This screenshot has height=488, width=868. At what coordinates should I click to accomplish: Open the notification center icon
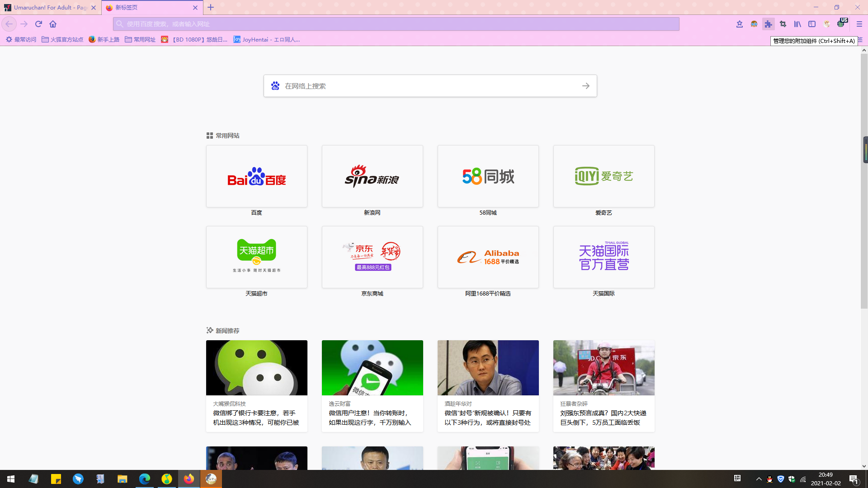click(854, 479)
